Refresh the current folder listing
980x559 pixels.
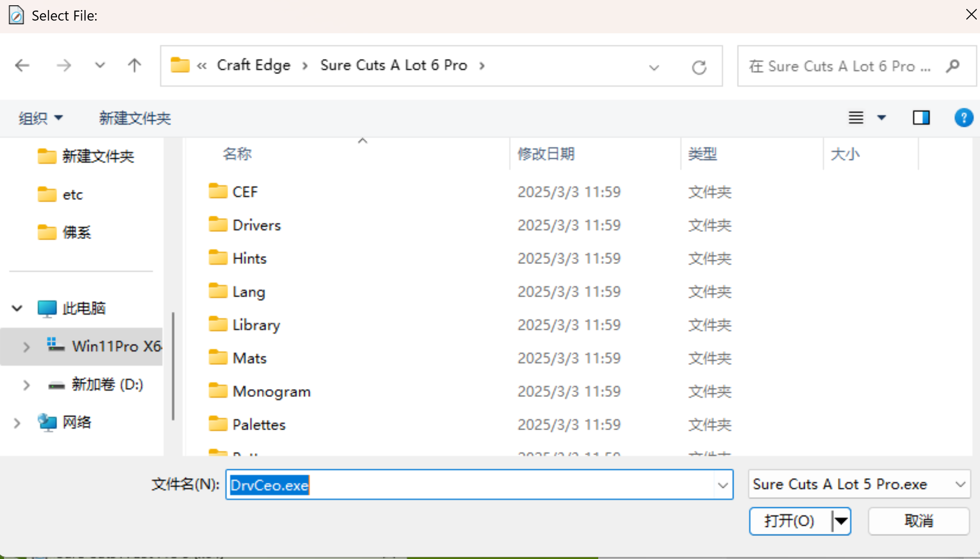[699, 67]
